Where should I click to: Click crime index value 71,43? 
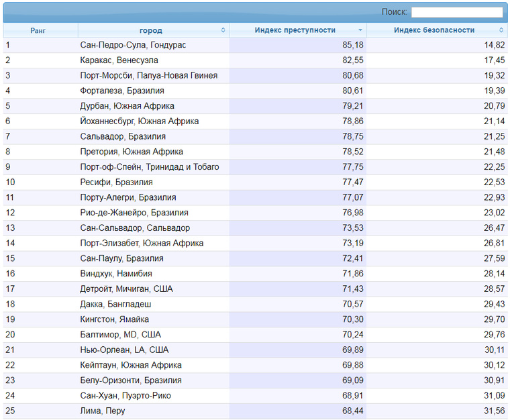click(x=353, y=289)
